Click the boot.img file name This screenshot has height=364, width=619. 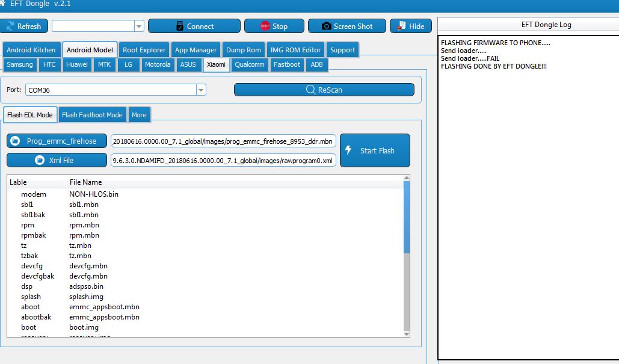click(x=84, y=327)
